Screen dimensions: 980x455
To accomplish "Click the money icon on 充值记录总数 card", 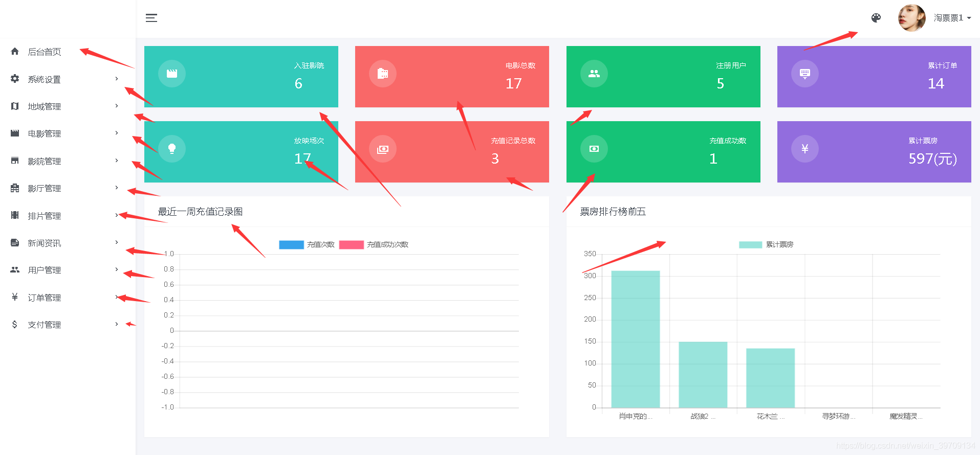I will (x=383, y=149).
